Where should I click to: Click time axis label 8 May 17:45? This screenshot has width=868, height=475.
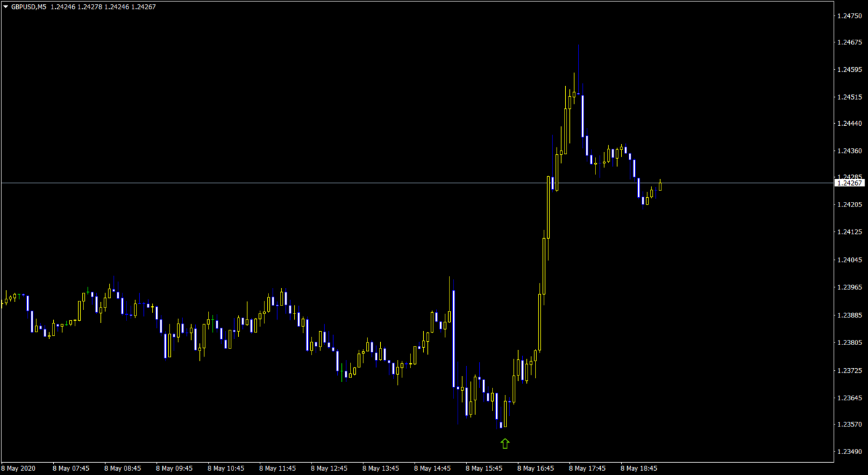coord(587,468)
